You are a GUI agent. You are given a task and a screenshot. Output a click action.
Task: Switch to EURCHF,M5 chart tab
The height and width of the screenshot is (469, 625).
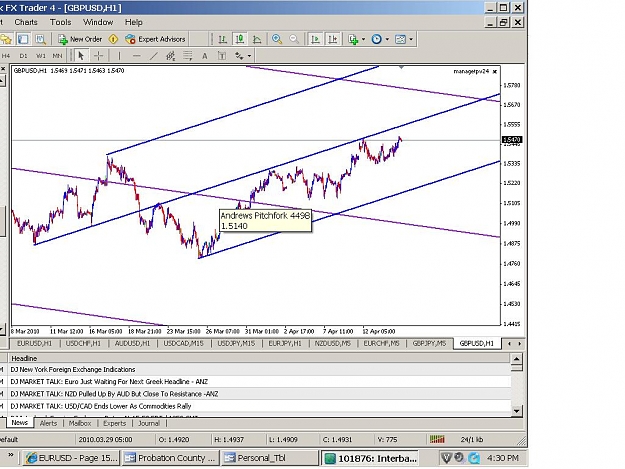(x=381, y=343)
